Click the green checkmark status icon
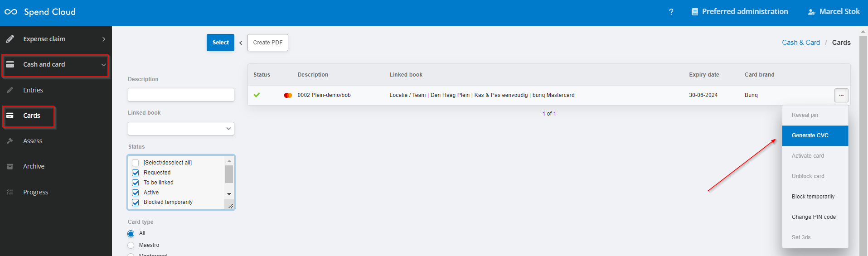The image size is (868, 256). [257, 95]
